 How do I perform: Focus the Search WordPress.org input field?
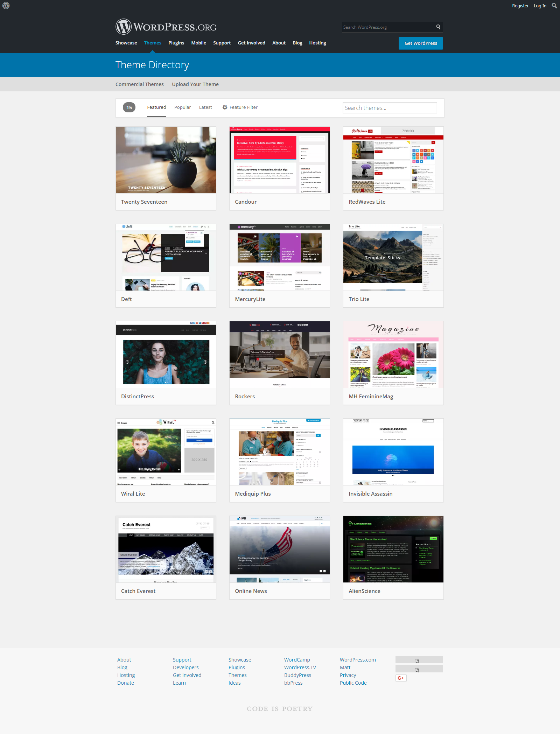(x=388, y=27)
